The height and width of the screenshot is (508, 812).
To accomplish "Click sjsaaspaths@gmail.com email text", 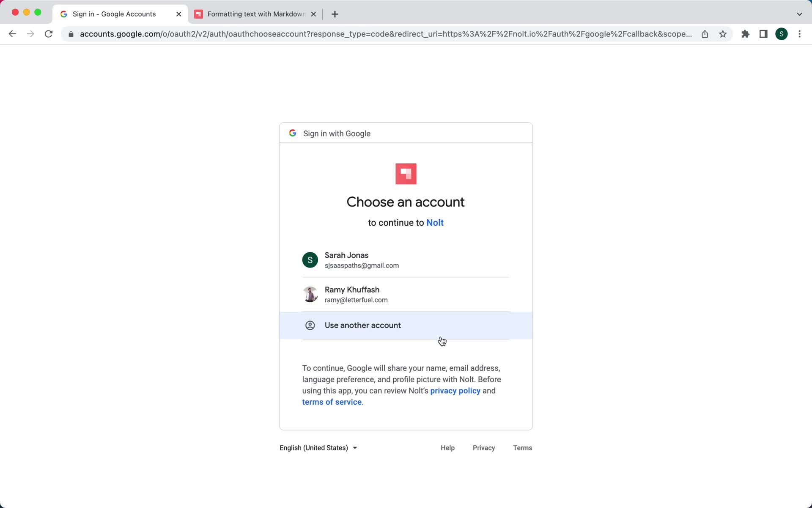I will [362, 265].
